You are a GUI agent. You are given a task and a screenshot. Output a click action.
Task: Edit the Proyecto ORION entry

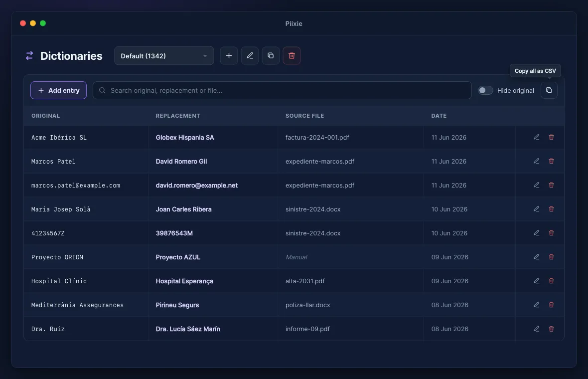tap(537, 257)
